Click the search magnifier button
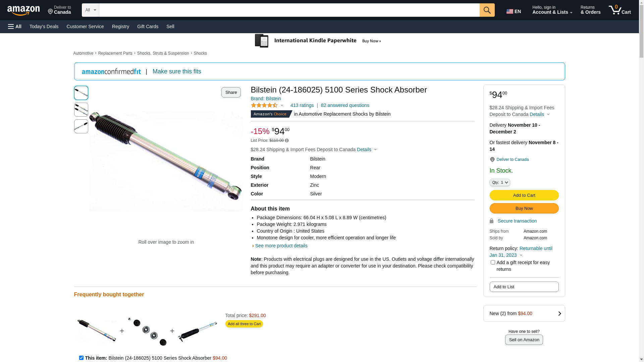 (487, 10)
